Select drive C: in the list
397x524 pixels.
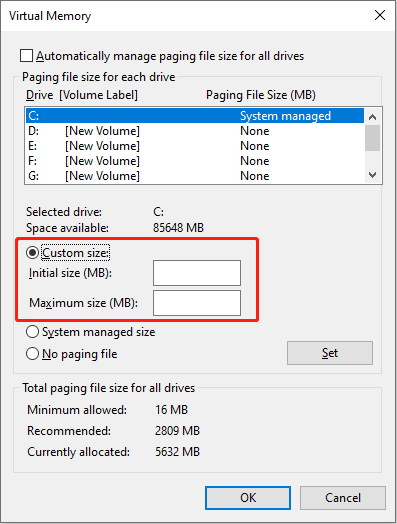point(195,116)
